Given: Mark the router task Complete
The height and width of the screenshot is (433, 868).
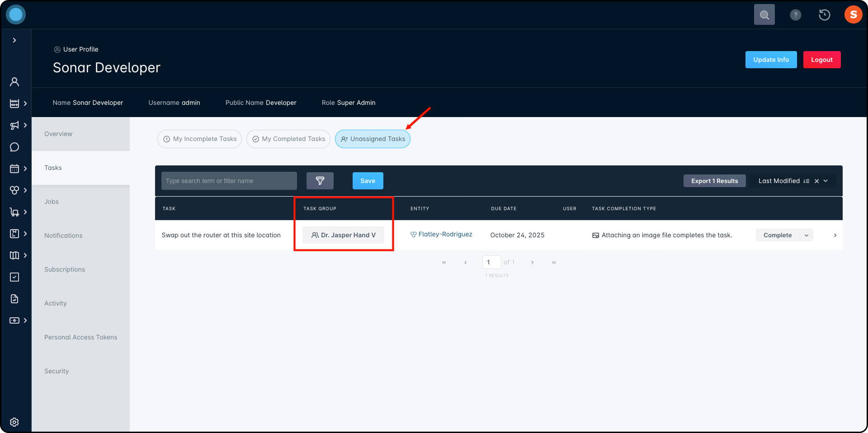Looking at the screenshot, I should pos(778,235).
